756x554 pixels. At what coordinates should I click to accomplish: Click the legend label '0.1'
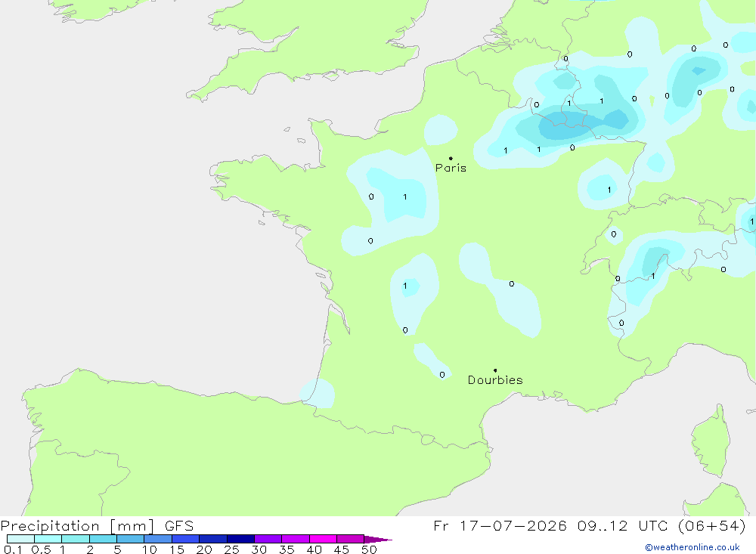tap(13, 549)
